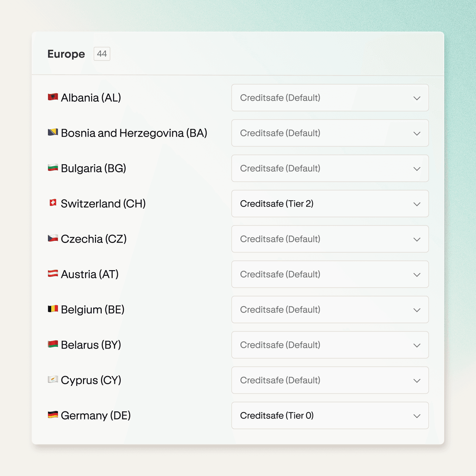Click the Cyprus flag icon
This screenshot has height=476, width=476.
[53, 380]
